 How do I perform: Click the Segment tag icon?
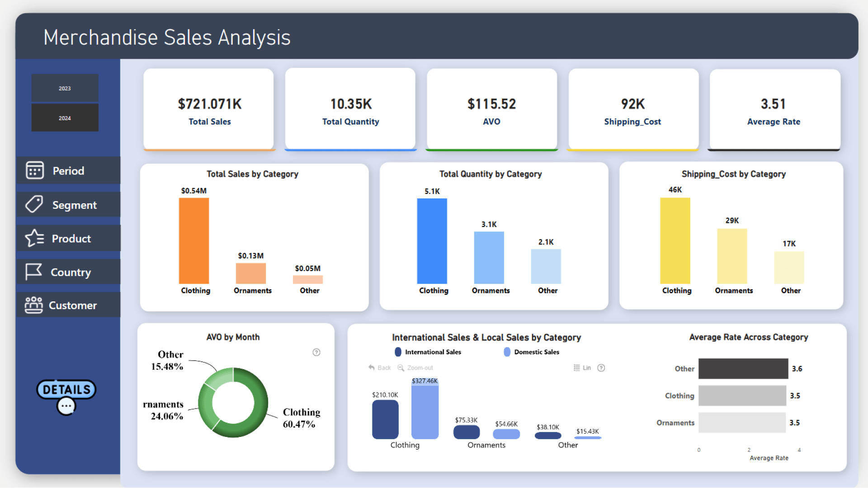[34, 204]
